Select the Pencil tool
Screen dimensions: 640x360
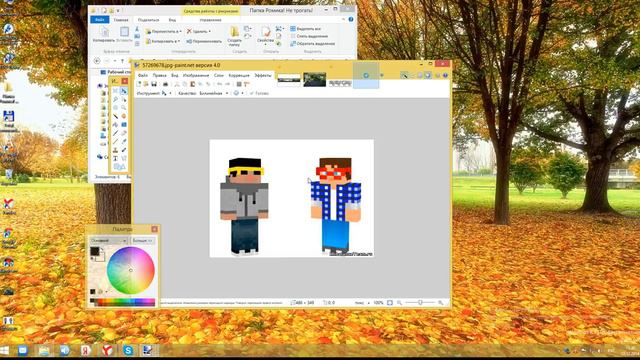click(116, 142)
